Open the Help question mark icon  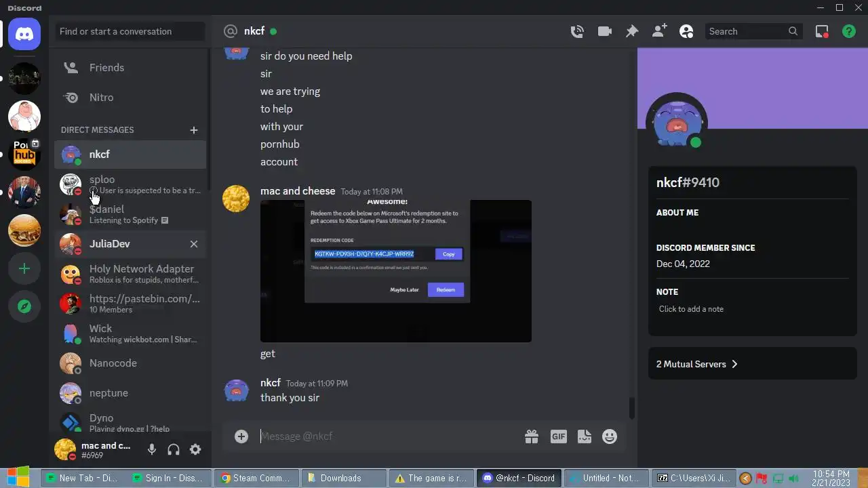849,31
